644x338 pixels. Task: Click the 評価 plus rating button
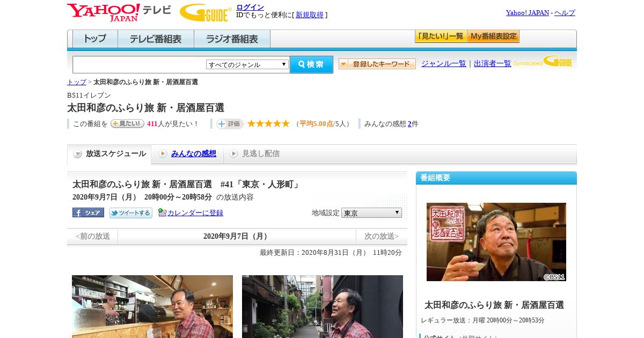(230, 124)
